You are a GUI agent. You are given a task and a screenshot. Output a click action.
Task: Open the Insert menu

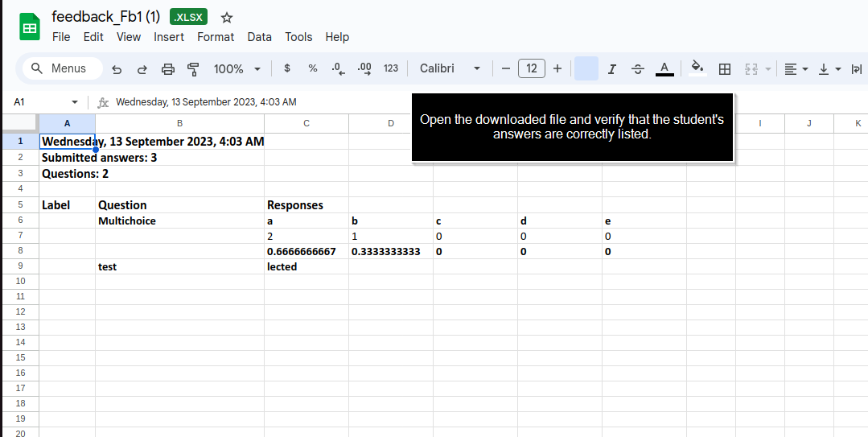tap(169, 37)
